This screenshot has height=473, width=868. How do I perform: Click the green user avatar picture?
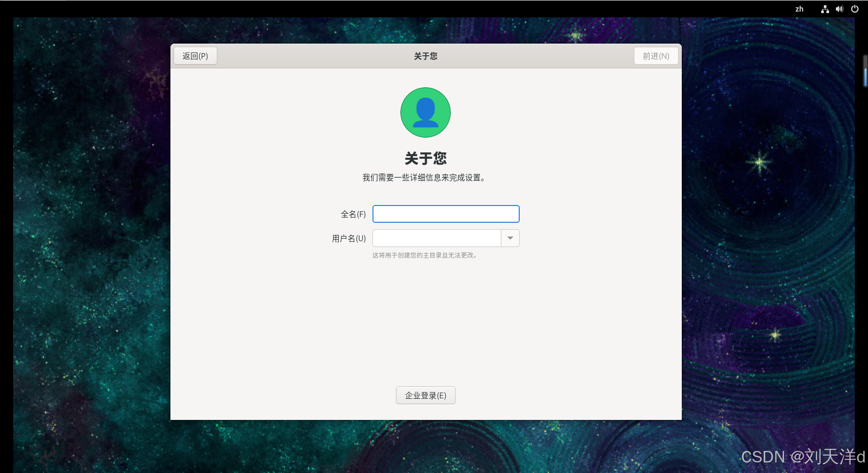click(x=425, y=112)
